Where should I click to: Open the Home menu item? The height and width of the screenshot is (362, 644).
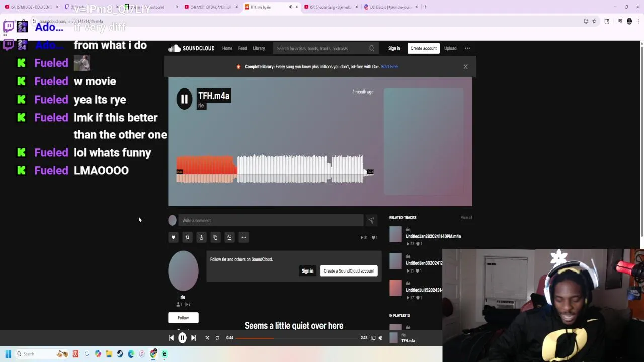click(x=227, y=48)
